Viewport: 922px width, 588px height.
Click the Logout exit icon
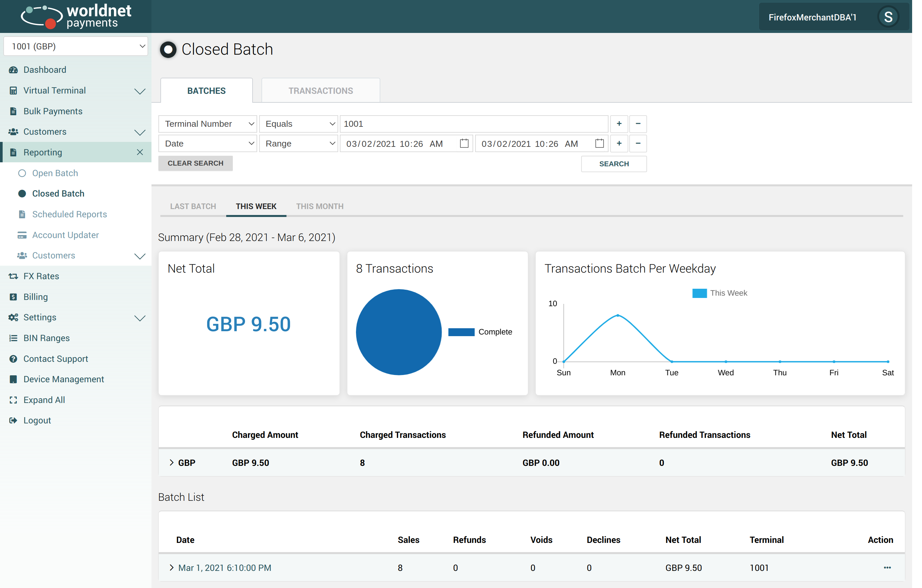click(14, 420)
